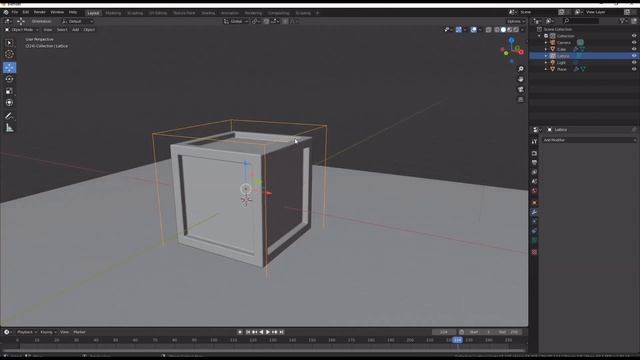Select the Transform tool
This screenshot has height=360, width=640.
tap(9, 102)
